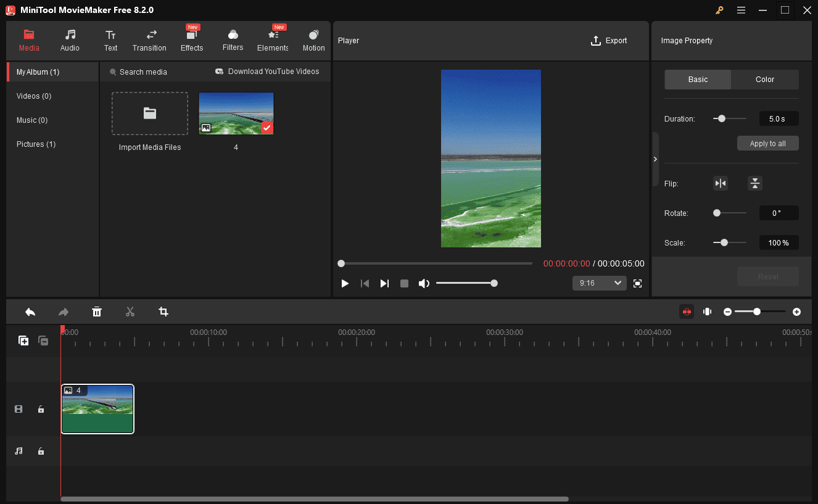Click the Reset button
Image resolution: width=818 pixels, height=504 pixels.
point(768,276)
